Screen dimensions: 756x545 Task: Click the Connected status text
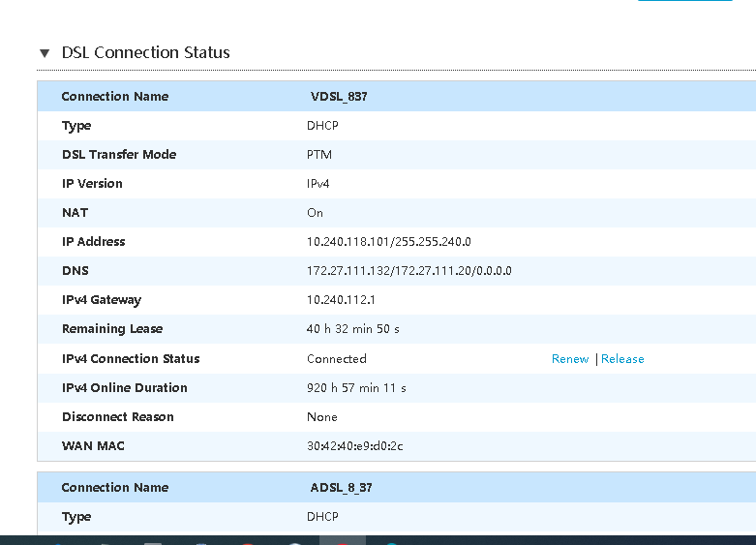coord(337,359)
